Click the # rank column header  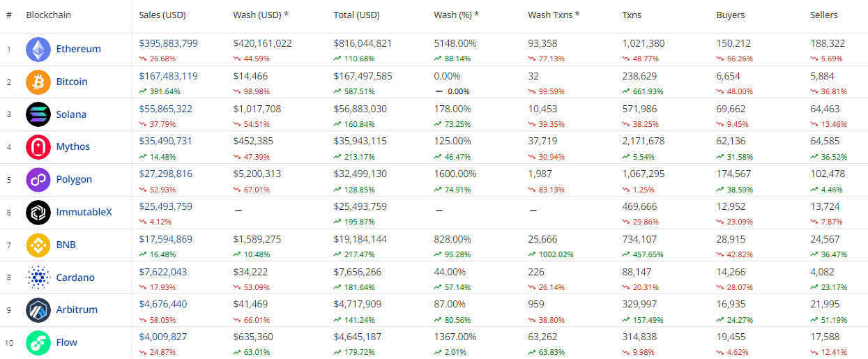[9, 15]
